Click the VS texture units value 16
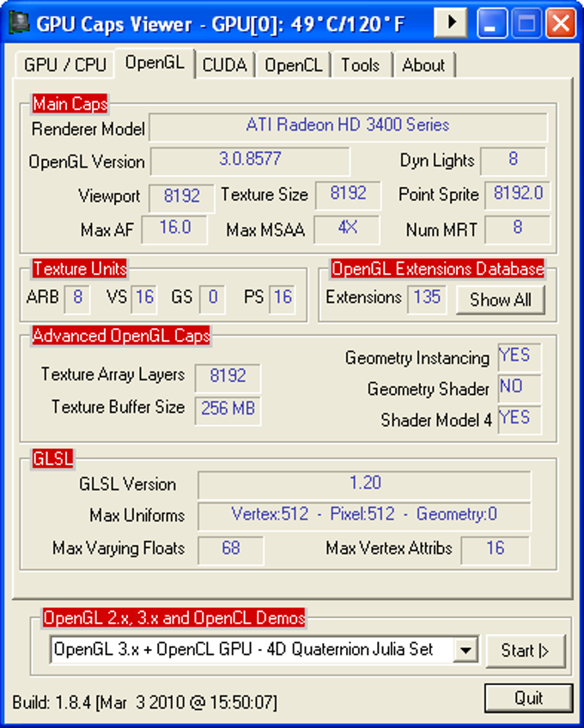Screen dimensions: 584x728 coord(144,299)
